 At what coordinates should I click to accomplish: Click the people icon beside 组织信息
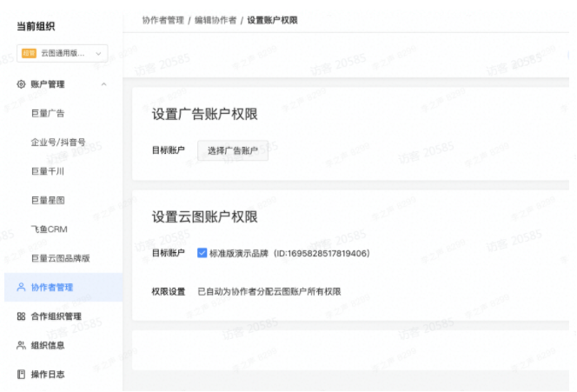21,345
